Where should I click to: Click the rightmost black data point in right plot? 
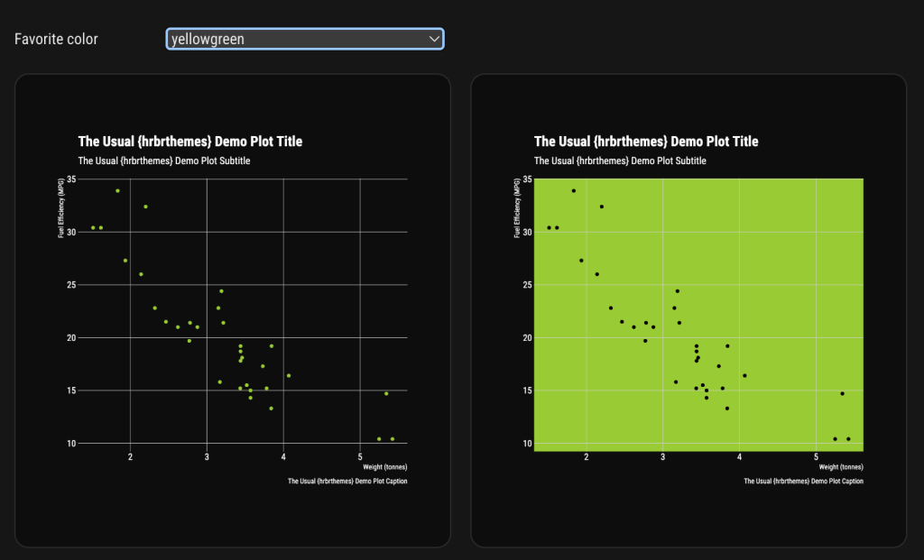pos(848,439)
